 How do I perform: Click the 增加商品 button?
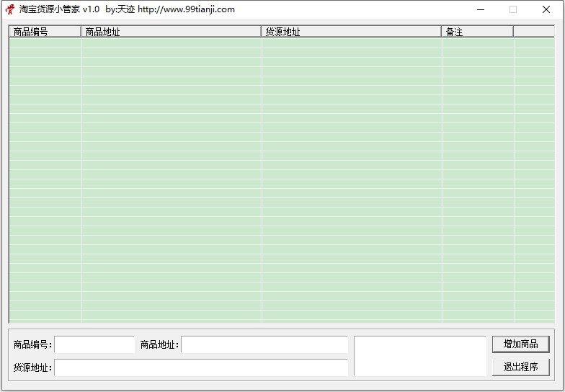point(520,344)
